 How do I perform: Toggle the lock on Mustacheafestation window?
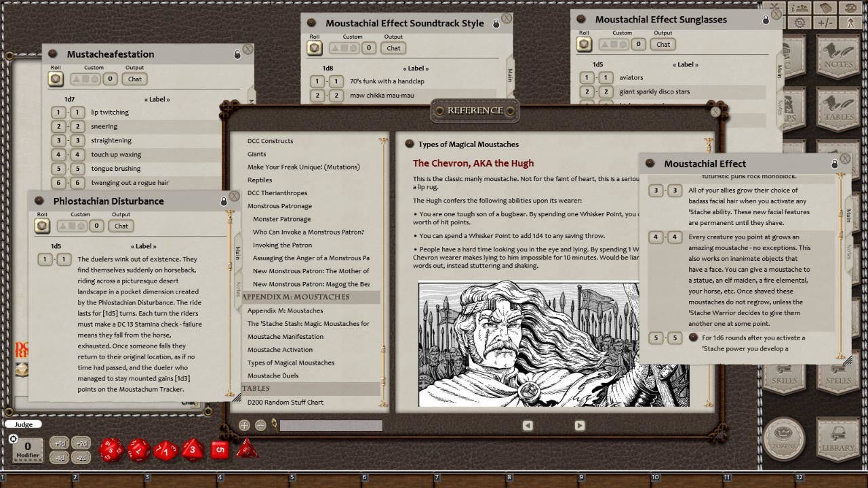[x=237, y=54]
